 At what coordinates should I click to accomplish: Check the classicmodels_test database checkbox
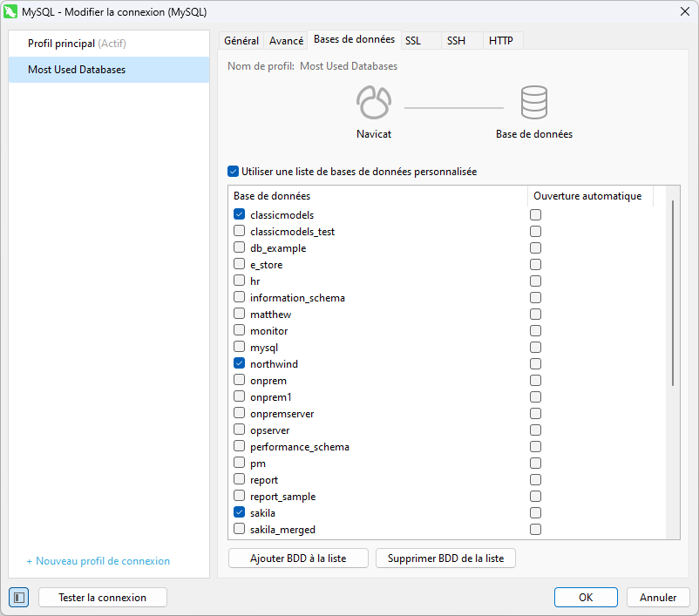click(240, 231)
